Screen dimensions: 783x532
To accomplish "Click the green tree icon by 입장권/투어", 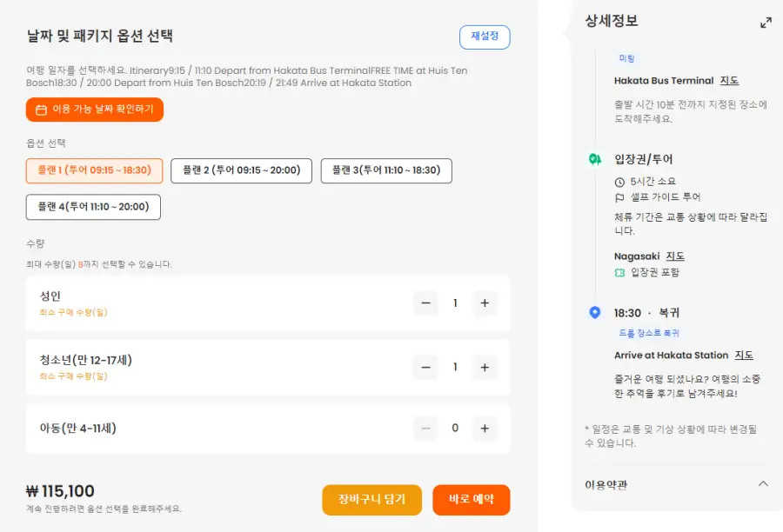I will 595,159.
